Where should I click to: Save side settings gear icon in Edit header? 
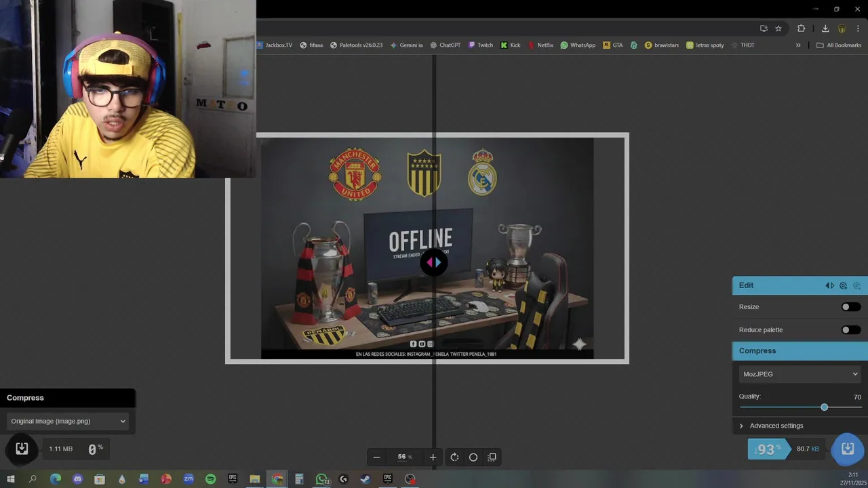843,285
